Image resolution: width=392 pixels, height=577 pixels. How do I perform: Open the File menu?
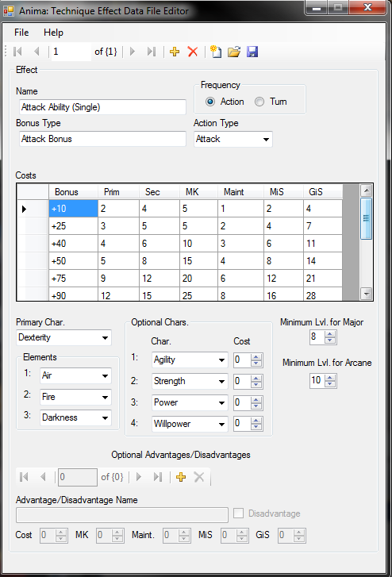(21, 33)
